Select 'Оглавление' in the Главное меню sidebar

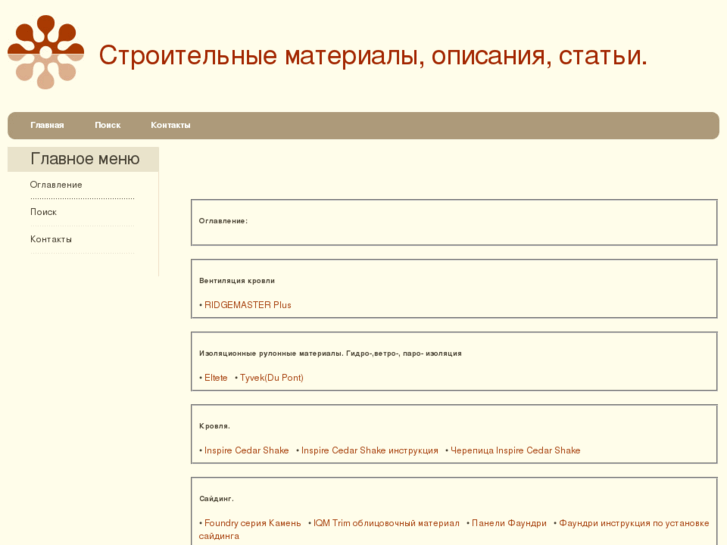56,185
